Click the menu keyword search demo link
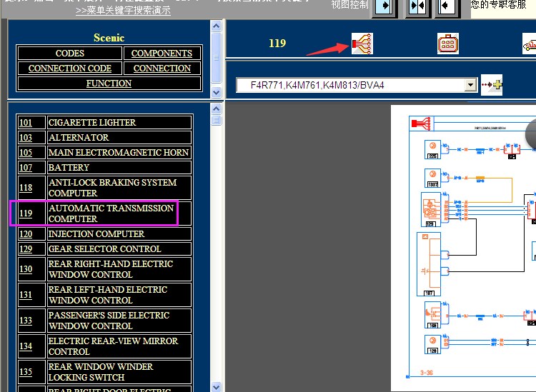The height and width of the screenshot is (392, 536). (x=123, y=11)
